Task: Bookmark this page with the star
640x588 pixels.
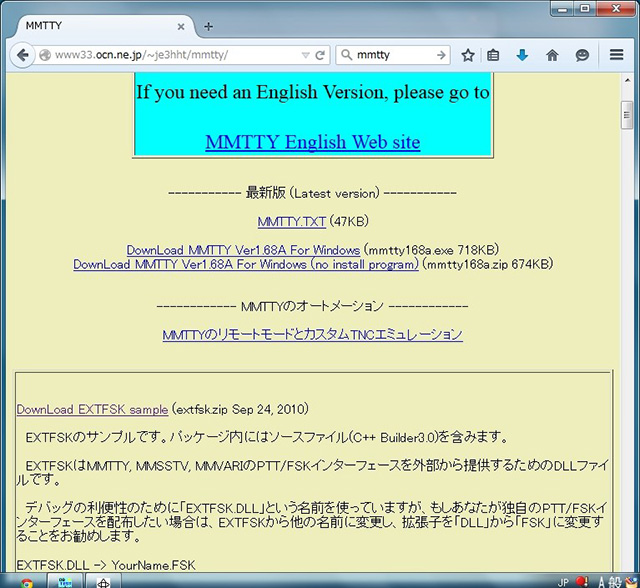Action: pos(468,55)
